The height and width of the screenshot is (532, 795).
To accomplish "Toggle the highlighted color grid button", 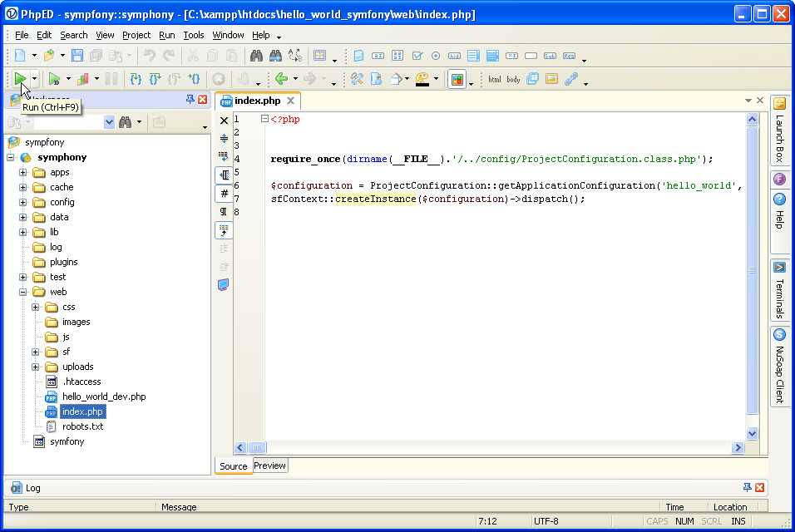I will tap(457, 80).
